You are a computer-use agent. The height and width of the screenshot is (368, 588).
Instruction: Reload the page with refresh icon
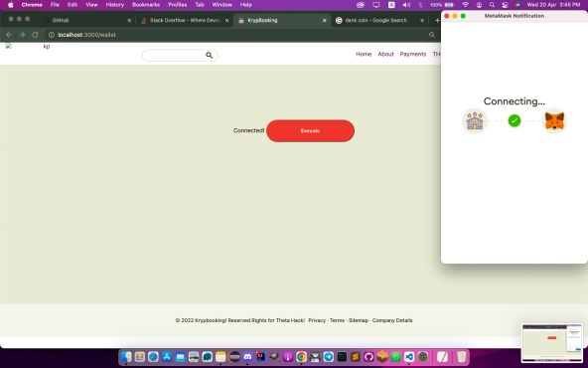(x=35, y=35)
